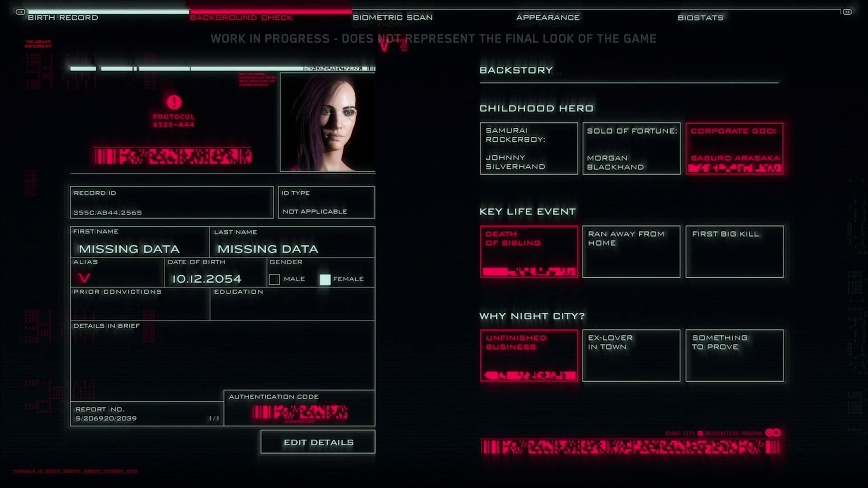Click Corporate God Saburo Arasaka option
868x488 pixels.
[734, 147]
